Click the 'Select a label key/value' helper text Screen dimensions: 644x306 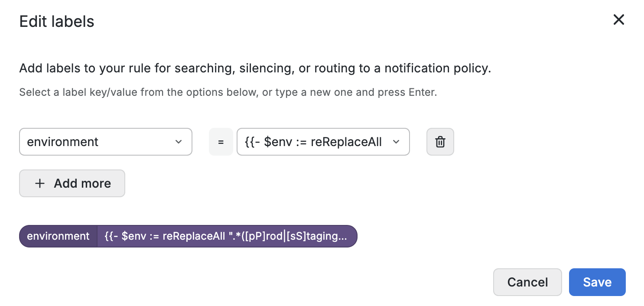point(228,93)
